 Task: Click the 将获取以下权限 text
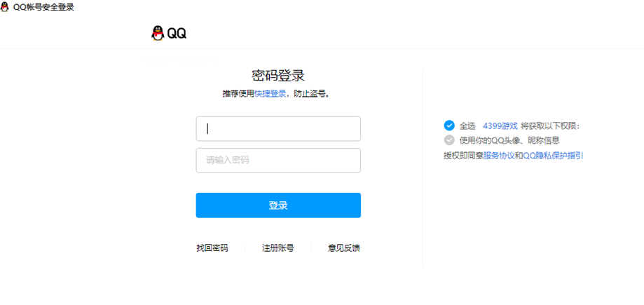551,126
